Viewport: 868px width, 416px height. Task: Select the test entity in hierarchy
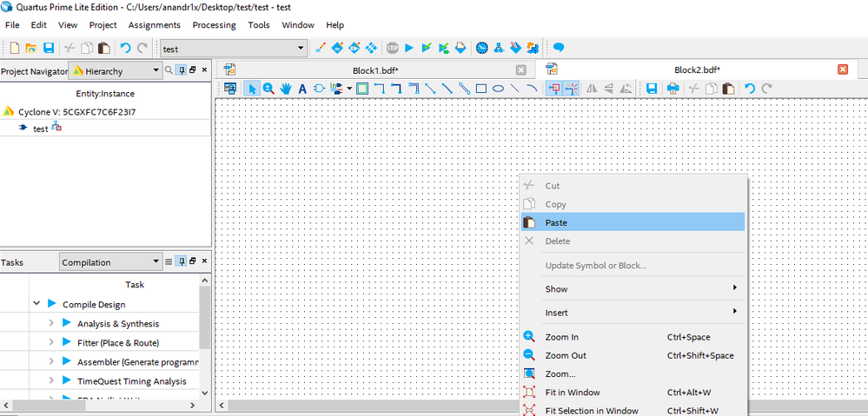pos(40,129)
